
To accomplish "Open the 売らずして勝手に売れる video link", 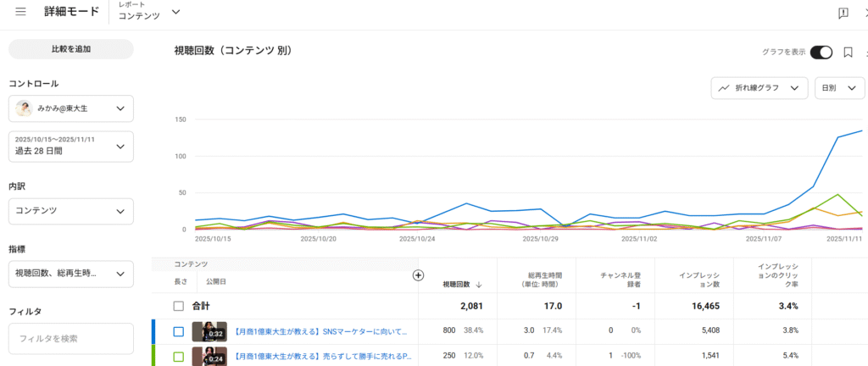I will (321, 357).
